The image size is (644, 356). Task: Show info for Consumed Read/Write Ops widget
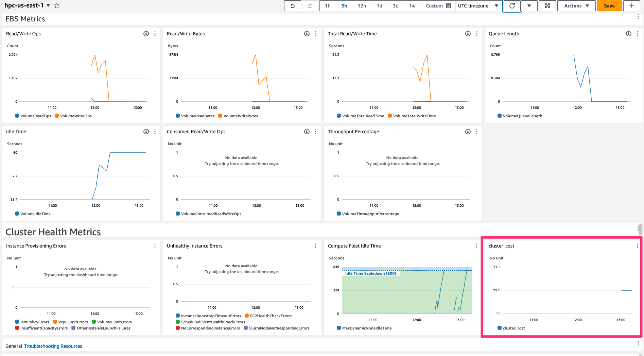(x=307, y=132)
